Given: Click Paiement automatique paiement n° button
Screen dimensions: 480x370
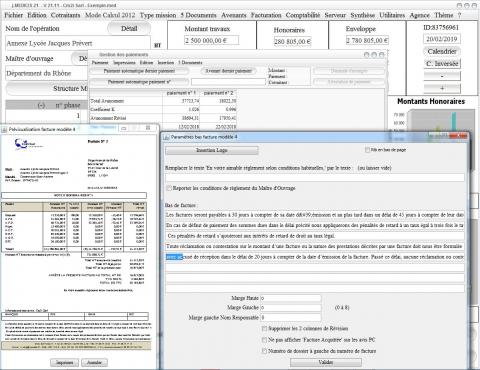Looking at the screenshot, I should 139,82.
